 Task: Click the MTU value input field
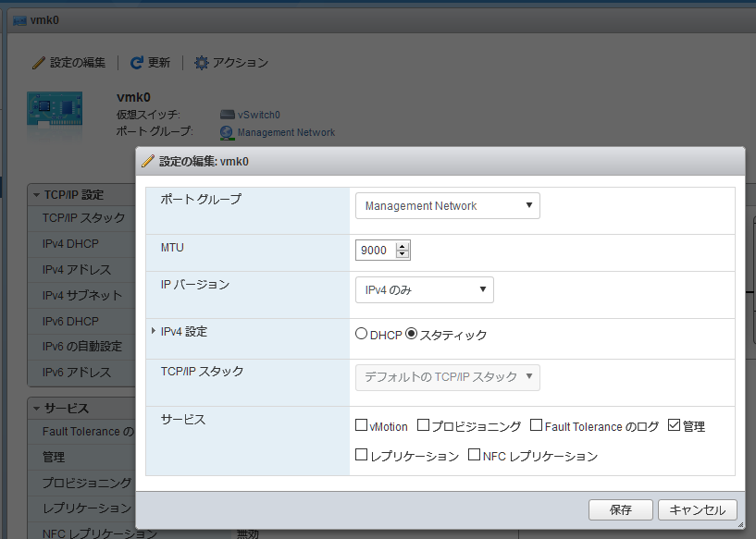[x=376, y=251]
